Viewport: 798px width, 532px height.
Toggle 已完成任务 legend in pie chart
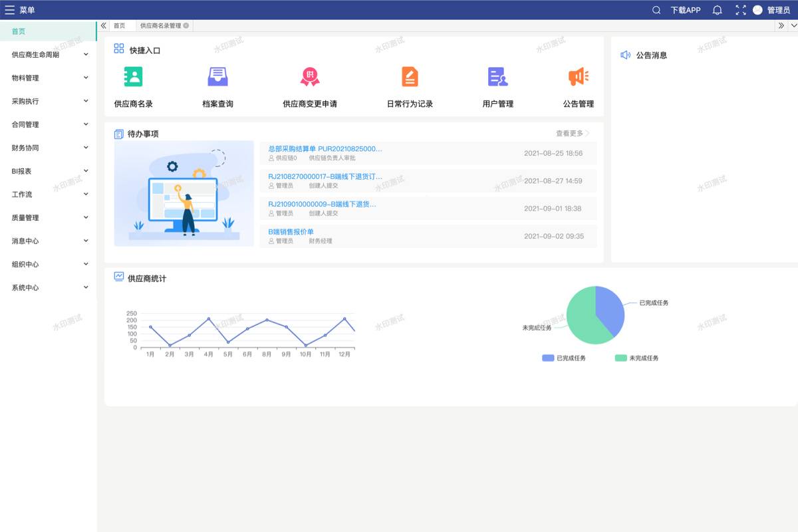pyautogui.click(x=564, y=358)
